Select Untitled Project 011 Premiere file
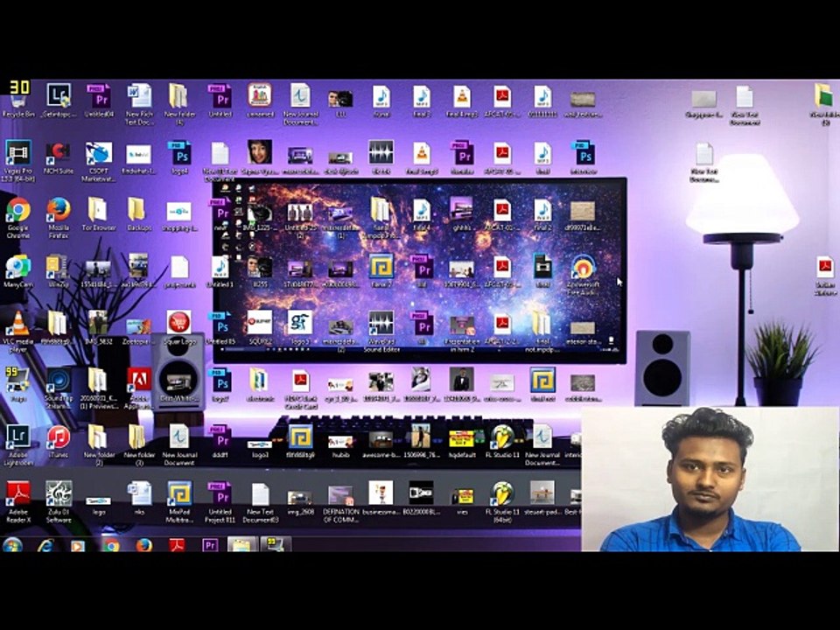840x630 pixels. [x=220, y=501]
